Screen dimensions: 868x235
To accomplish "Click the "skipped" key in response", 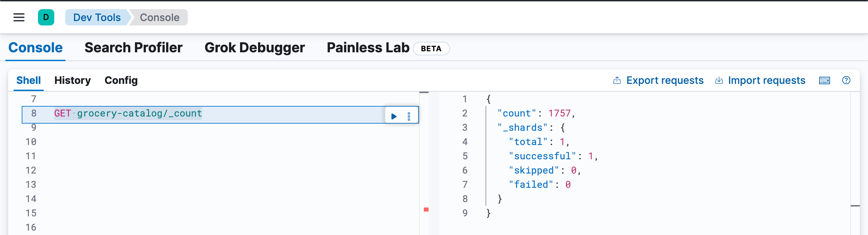I will 534,170.
